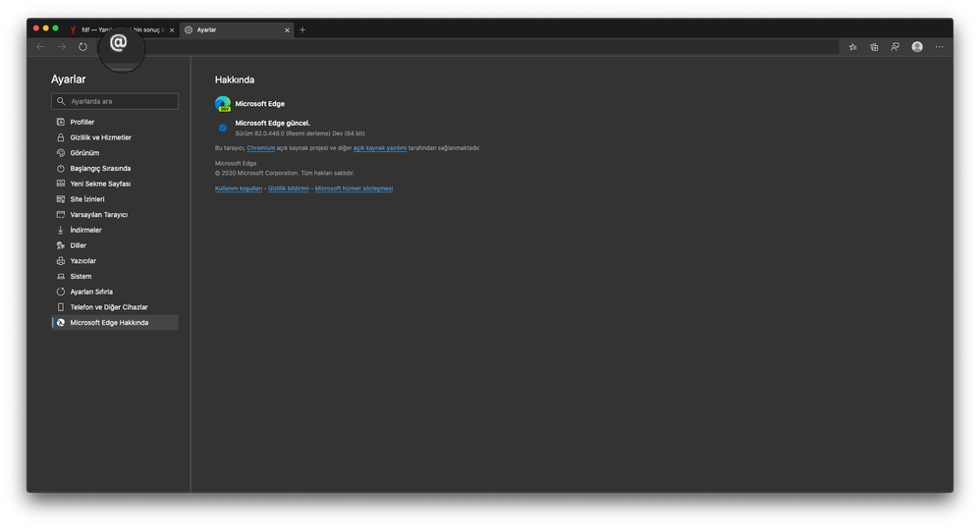Click the Microsoft Edge güncel status text
980x528 pixels.
click(x=273, y=123)
